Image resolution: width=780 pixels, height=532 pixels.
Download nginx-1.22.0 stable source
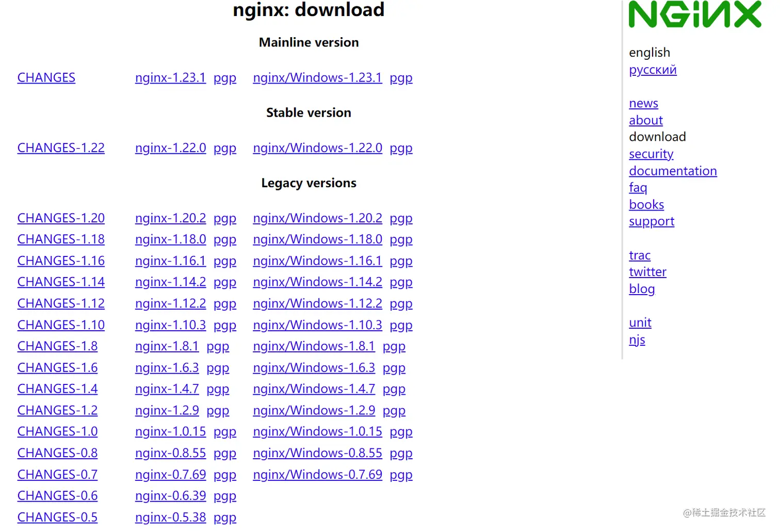(x=170, y=148)
